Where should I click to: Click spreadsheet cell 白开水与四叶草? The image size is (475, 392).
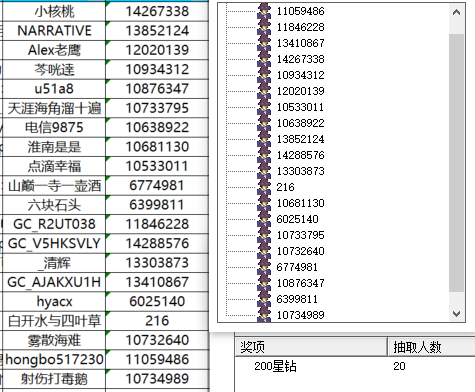[x=54, y=321]
